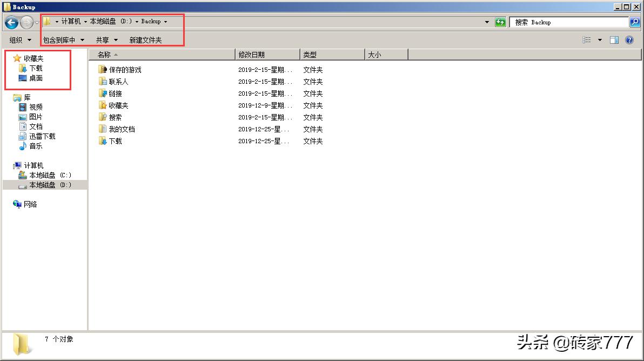Click the folder icon in the address bar
Viewport: 644px width, 361px height.
48,22
